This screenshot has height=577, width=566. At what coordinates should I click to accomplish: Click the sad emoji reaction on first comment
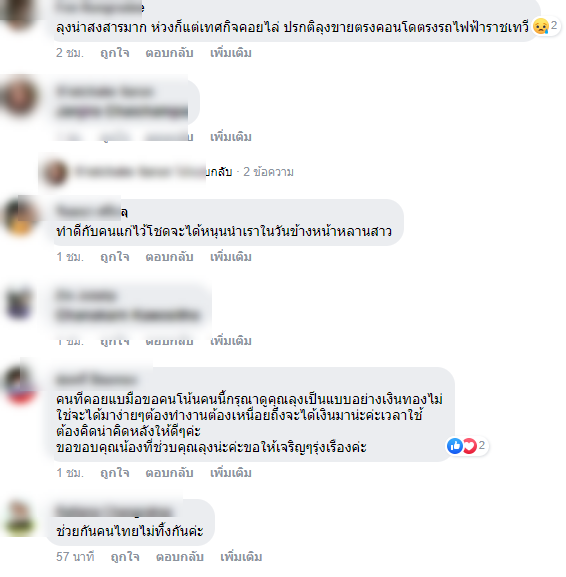pos(541,26)
